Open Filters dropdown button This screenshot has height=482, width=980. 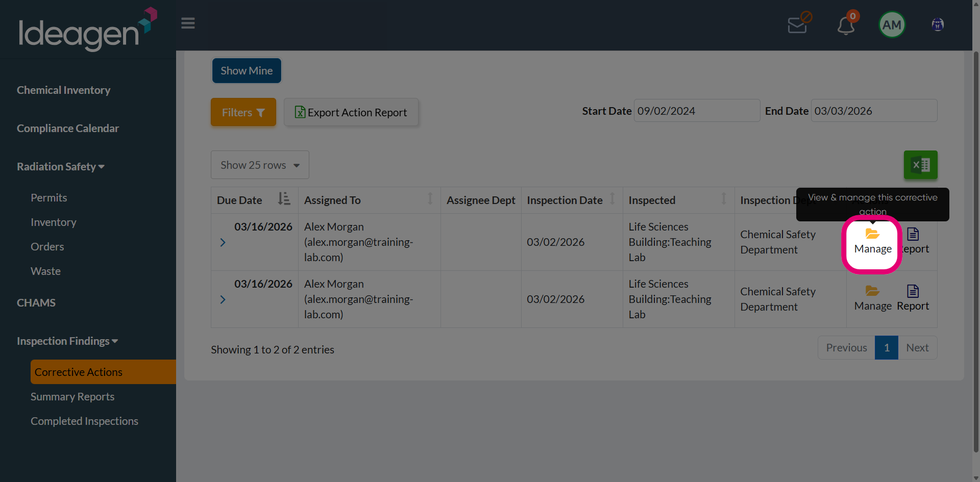point(243,112)
